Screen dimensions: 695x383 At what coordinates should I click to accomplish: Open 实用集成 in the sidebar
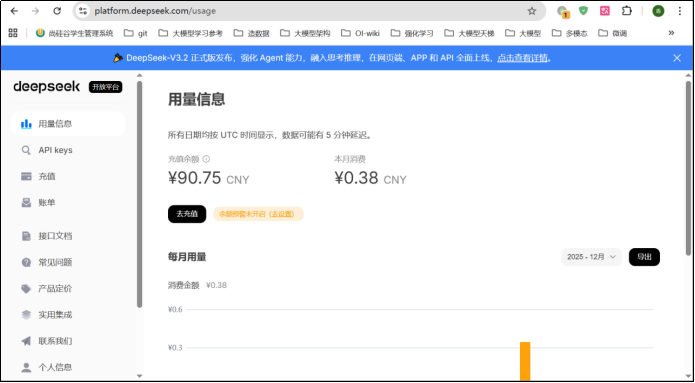pos(68,315)
